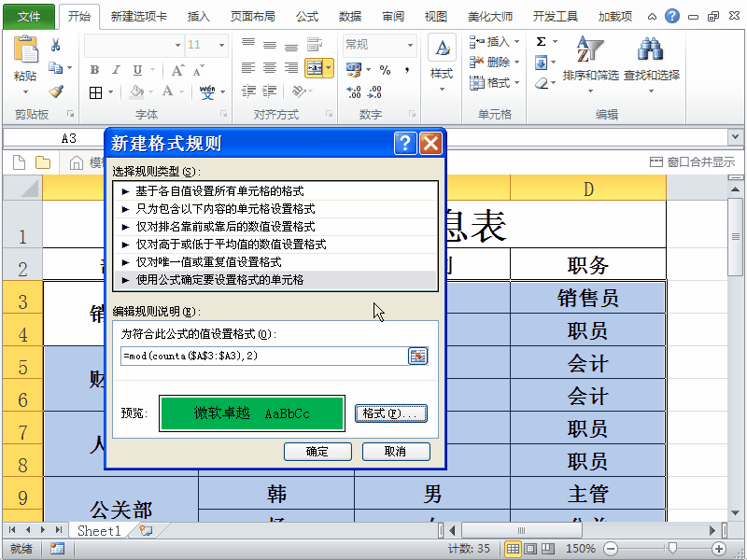Click the zoom slider handle
This screenshot has height=560, width=747.
click(672, 549)
